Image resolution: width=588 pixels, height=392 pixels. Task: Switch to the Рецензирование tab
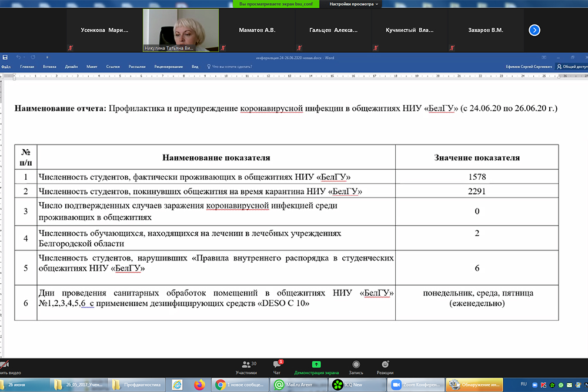tap(168, 67)
